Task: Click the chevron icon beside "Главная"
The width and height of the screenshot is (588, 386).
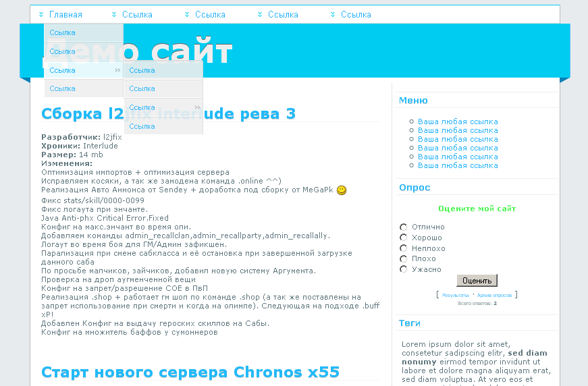Action: (x=42, y=14)
